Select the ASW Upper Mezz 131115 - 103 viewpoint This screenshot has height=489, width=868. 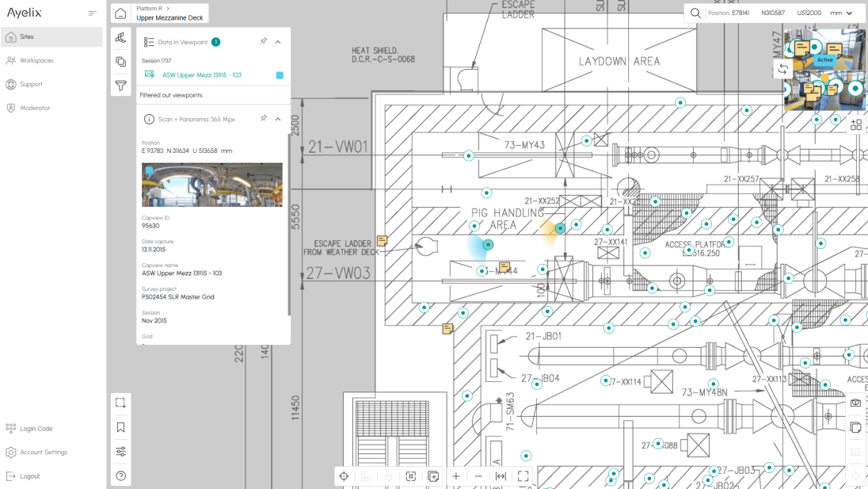201,74
